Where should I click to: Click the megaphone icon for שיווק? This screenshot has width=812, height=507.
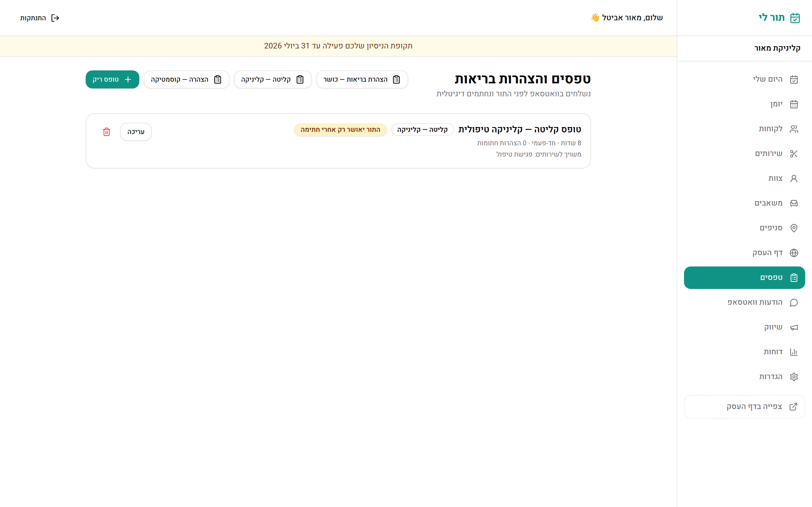794,327
